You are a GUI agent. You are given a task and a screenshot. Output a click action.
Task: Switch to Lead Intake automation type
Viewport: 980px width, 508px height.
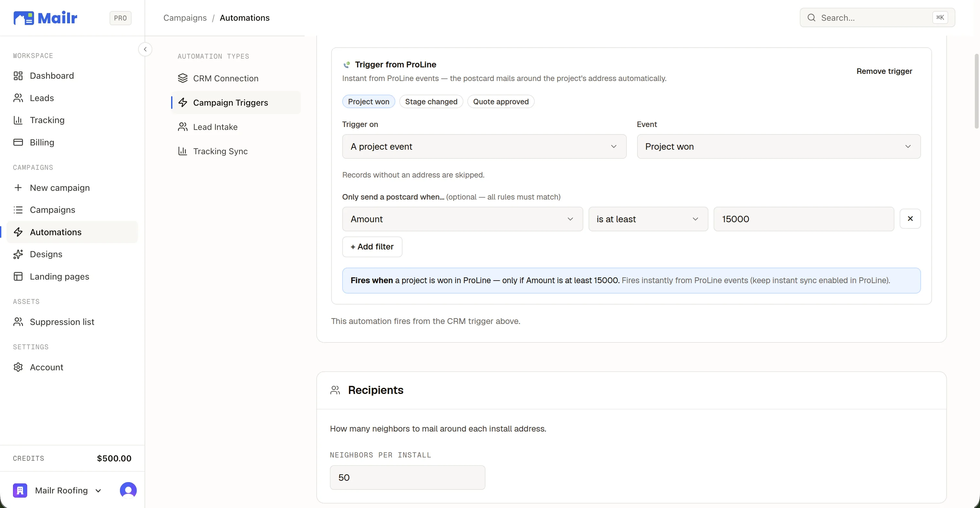[236, 127]
